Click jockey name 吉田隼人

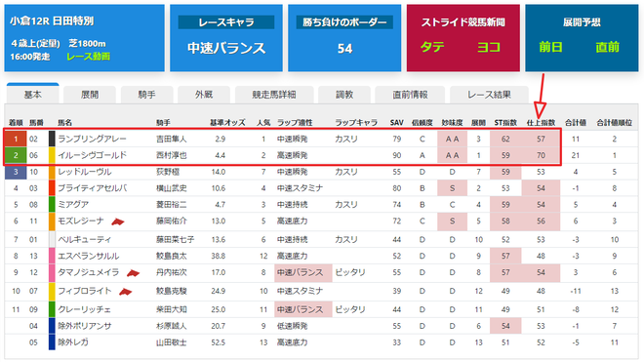172,139
